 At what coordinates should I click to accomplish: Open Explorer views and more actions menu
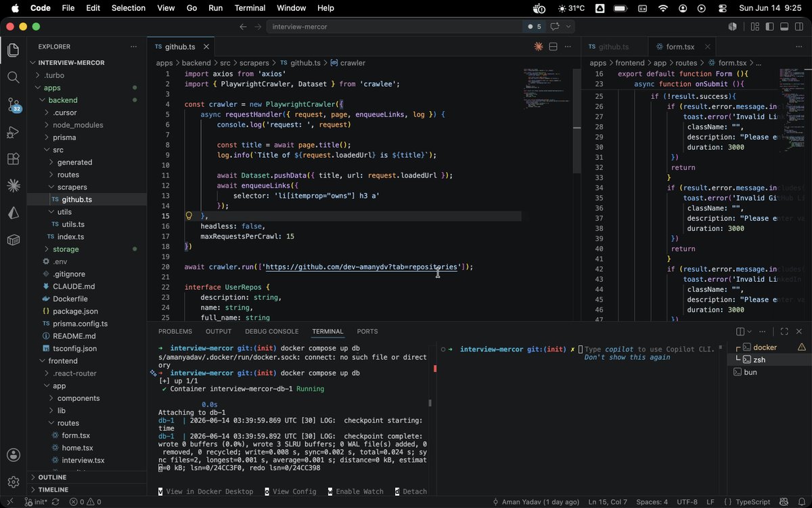134,47
